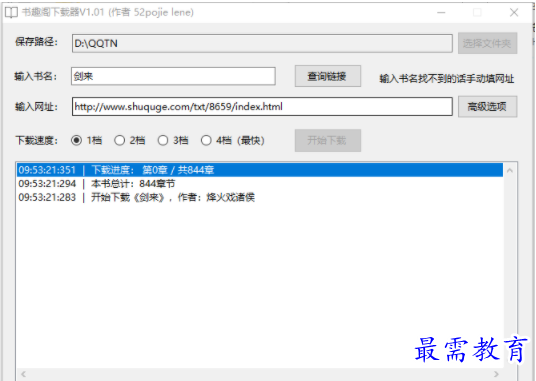The image size is (536, 381).
Task: Click the 输入网址 label
Action: coord(37,107)
